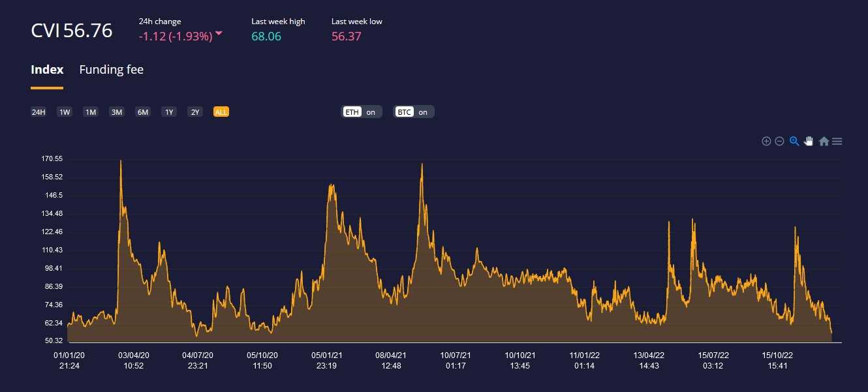
Task: Select the 1Y time range
Action: pyautogui.click(x=169, y=112)
